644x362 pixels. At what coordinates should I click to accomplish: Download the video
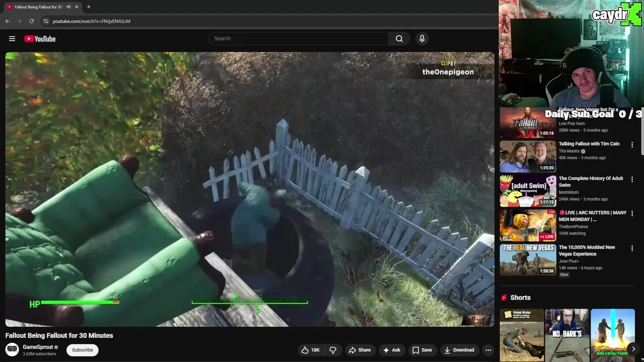coord(459,350)
